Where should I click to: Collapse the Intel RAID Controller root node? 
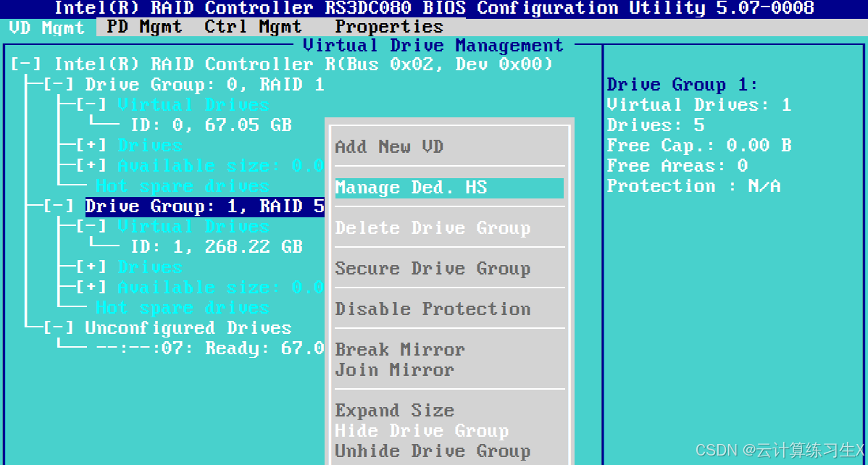(26, 64)
